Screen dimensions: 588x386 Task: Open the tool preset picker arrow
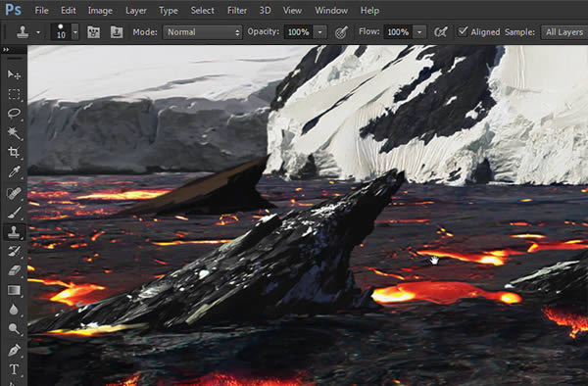coord(38,32)
